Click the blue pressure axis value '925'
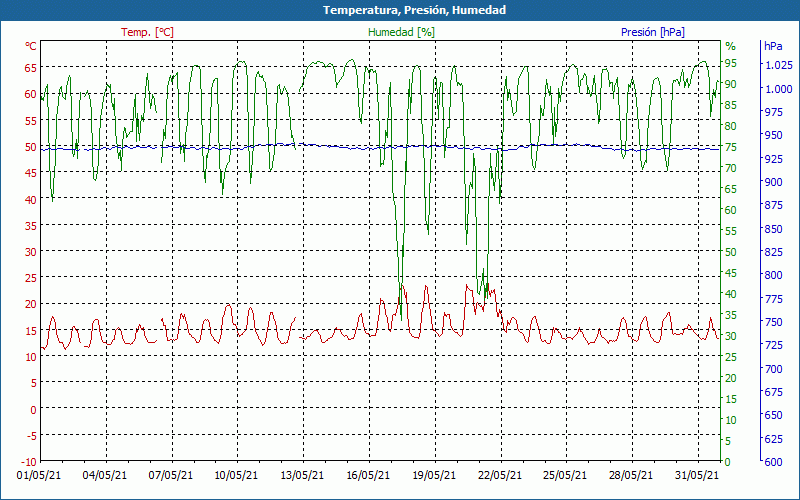The height and width of the screenshot is (500, 800). tap(772, 159)
